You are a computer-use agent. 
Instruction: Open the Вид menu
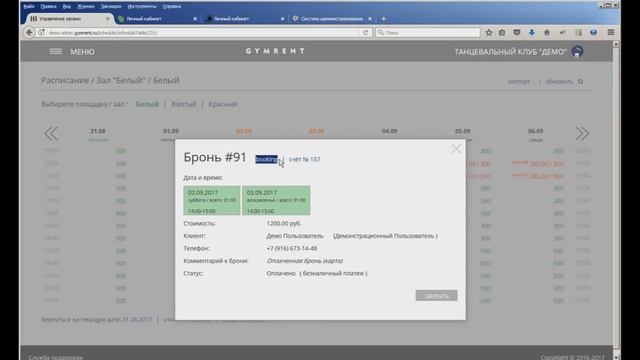coord(67,7)
